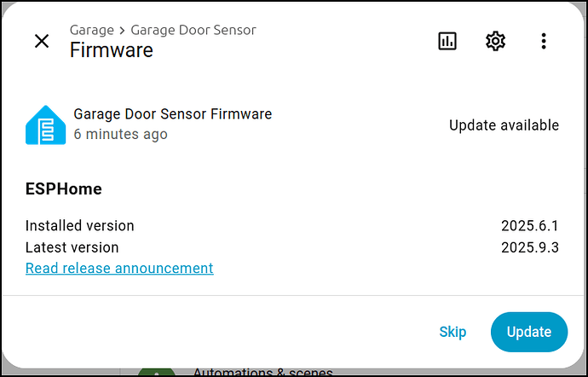Click the "6 minutes ago" timestamp
This screenshot has height=377, width=588.
pyautogui.click(x=120, y=134)
